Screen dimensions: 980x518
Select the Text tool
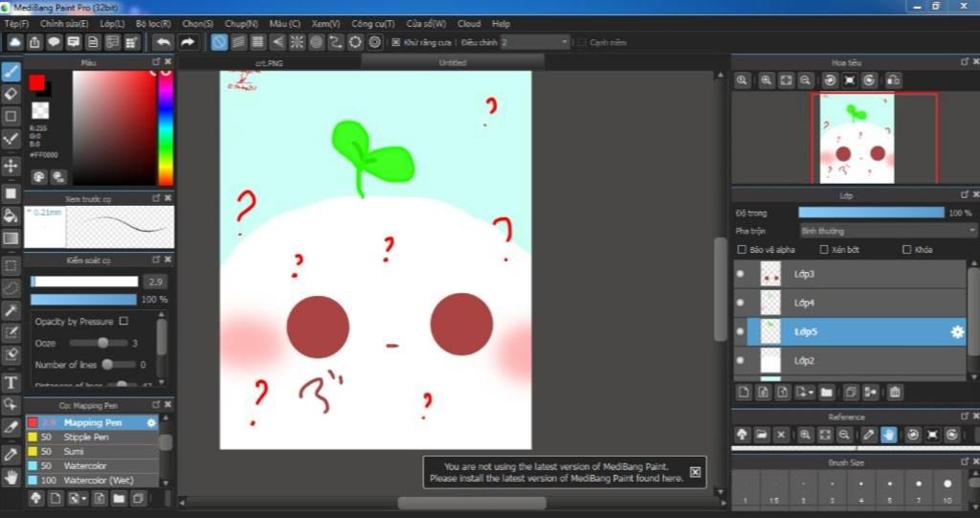[x=11, y=382]
